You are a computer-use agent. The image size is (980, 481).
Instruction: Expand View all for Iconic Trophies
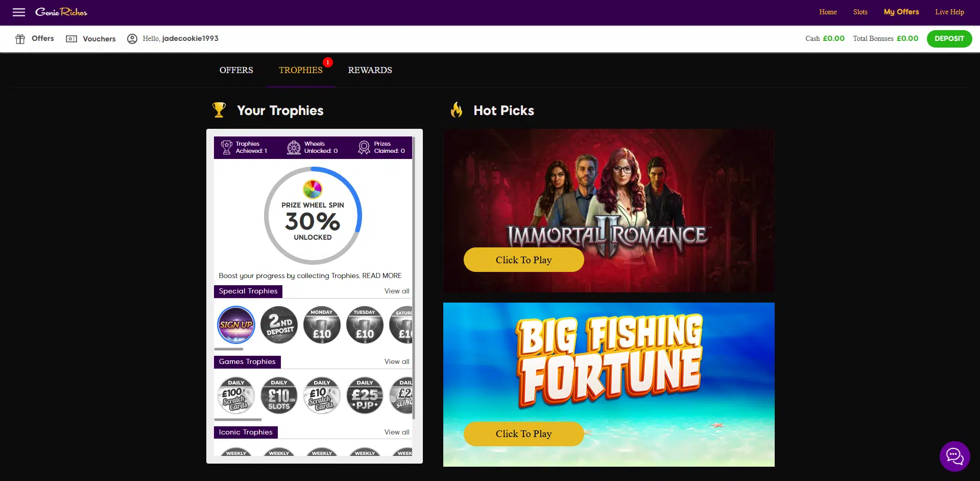[397, 432]
